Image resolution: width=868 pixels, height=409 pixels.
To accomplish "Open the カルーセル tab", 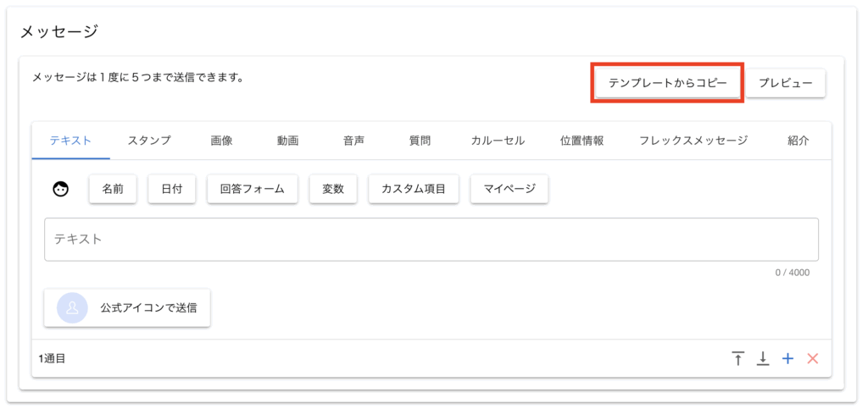I will 498,141.
